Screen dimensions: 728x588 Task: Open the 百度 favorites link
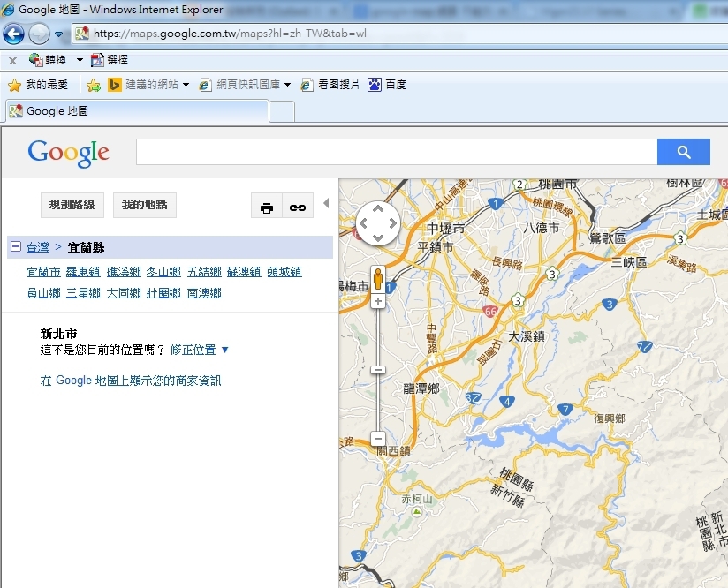coord(387,85)
